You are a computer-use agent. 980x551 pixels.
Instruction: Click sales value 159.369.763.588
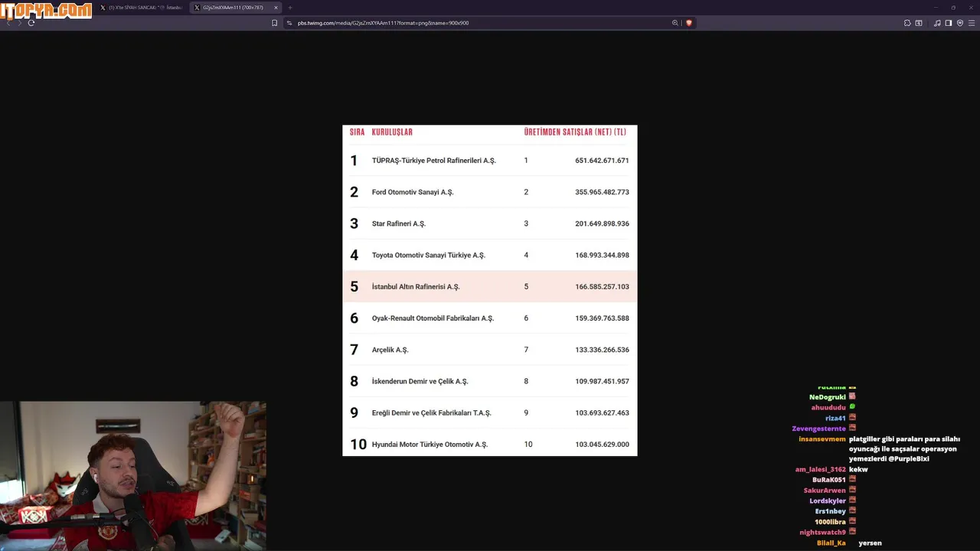point(602,318)
